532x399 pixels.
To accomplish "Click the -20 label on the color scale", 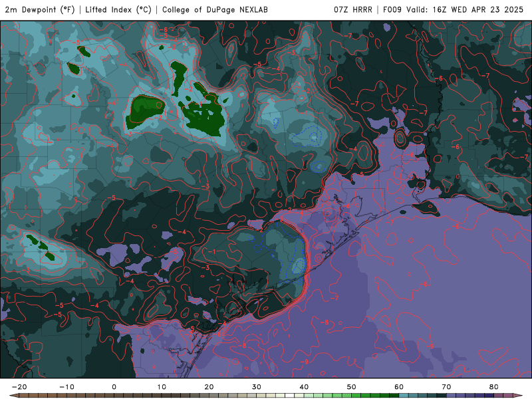I will 19,387.
